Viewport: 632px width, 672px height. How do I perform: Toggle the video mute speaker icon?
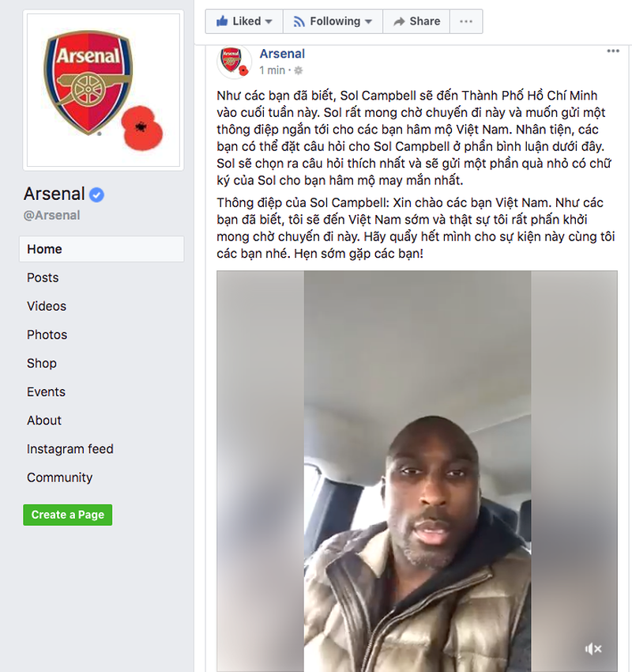(593, 649)
